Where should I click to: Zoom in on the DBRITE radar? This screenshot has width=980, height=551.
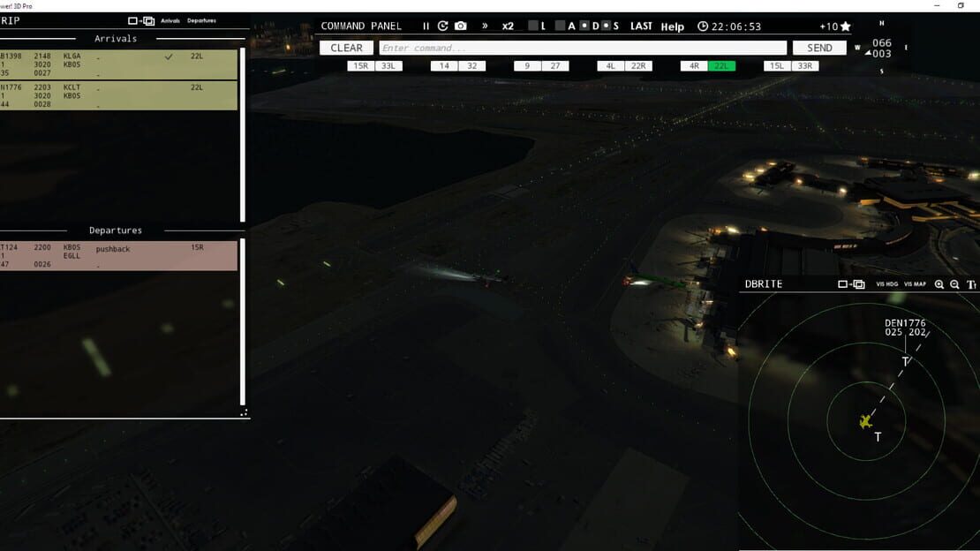(939, 284)
